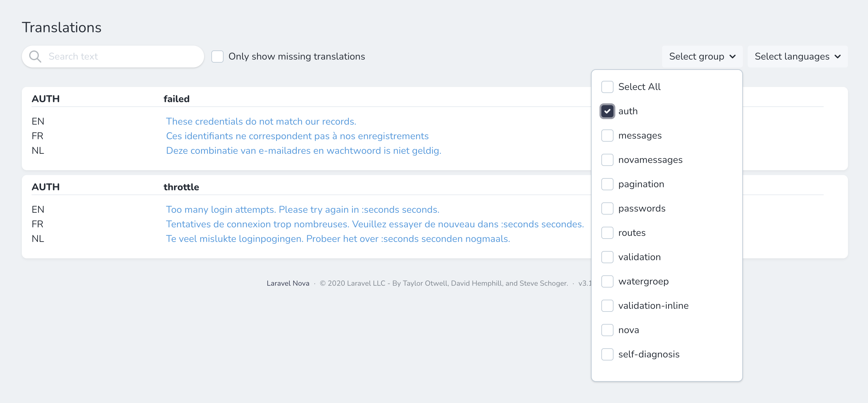
Task: Check the self-diagnosis group option
Action: pos(607,354)
